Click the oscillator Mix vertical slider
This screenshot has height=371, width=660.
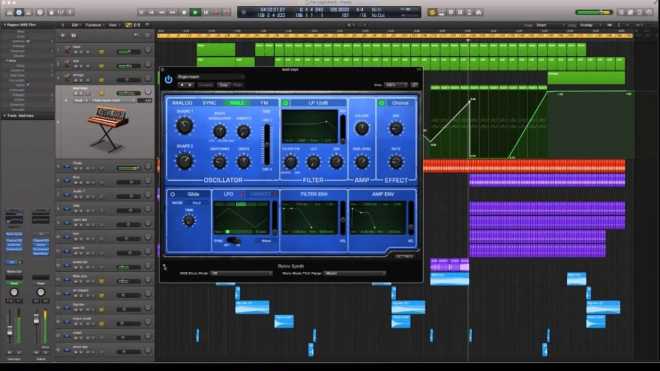point(267,144)
